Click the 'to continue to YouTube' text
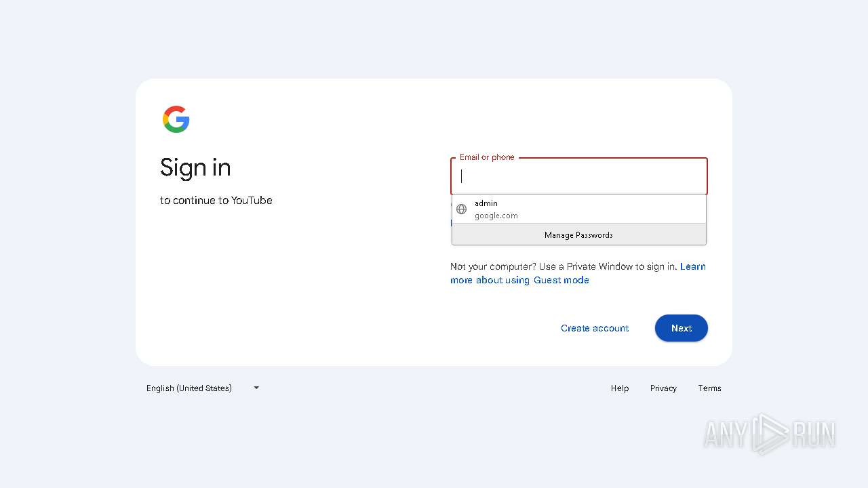Screen dimensions: 868x488 click(216, 201)
